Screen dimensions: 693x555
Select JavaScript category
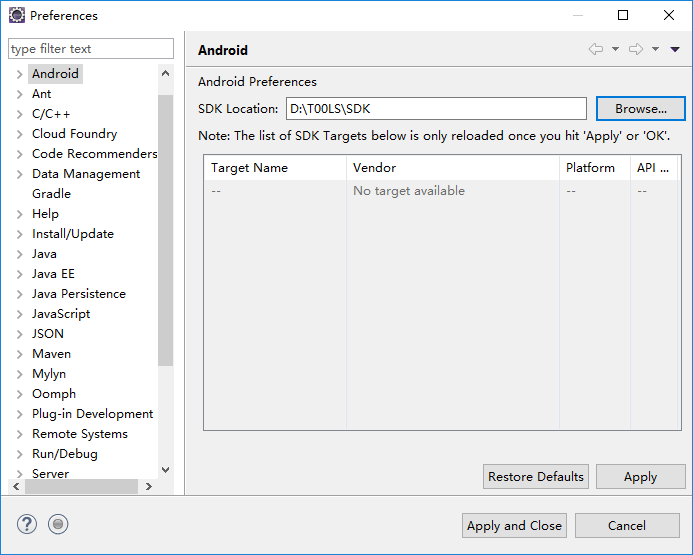tap(61, 314)
